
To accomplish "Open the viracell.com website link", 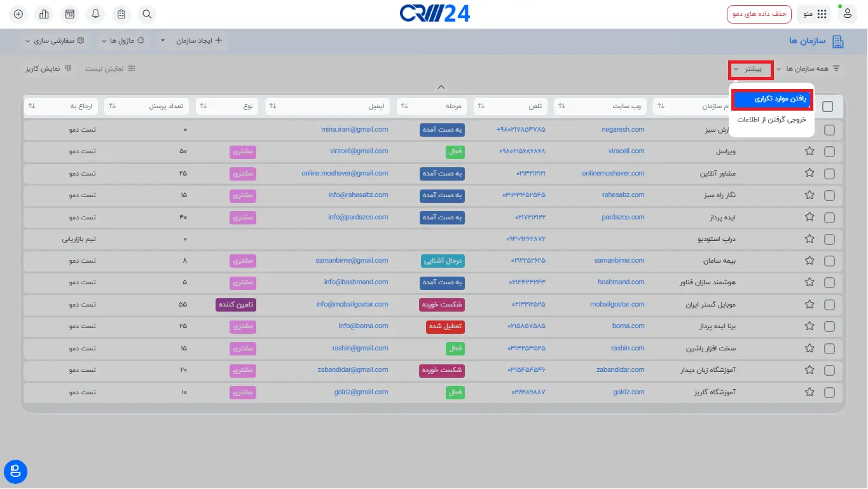I will 626,151.
